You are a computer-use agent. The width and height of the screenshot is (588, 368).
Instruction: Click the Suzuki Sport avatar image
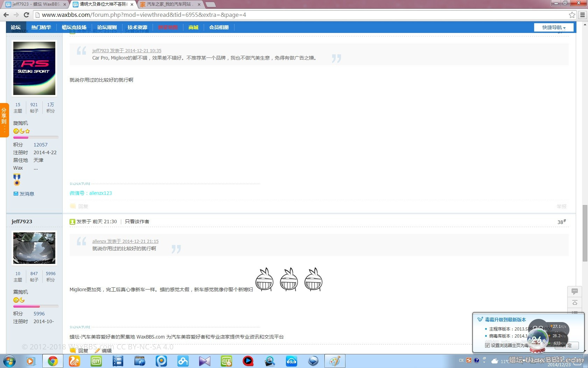(x=34, y=68)
